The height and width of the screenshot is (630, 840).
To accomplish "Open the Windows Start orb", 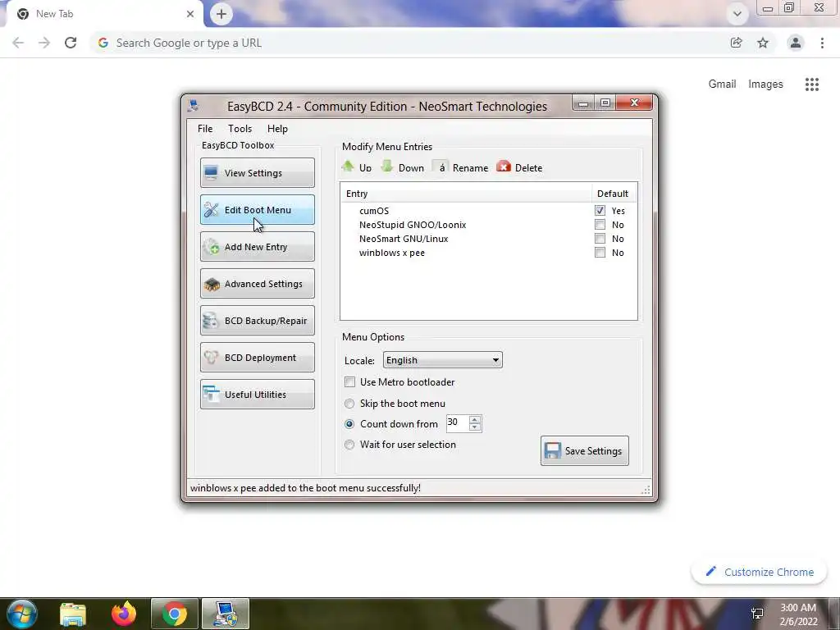I will pos(22,614).
